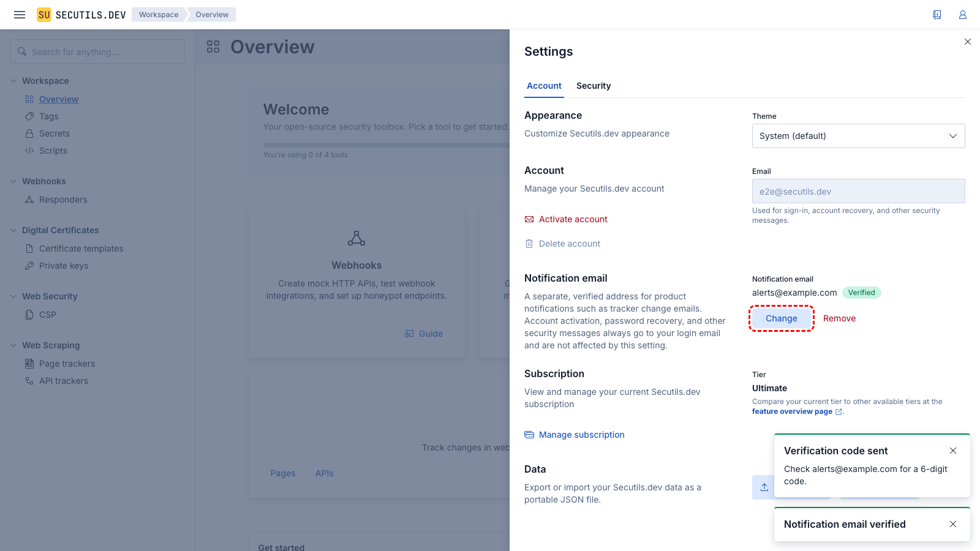Click the 'Verification code sent' toast title
The height and width of the screenshot is (551, 980).
point(836,451)
